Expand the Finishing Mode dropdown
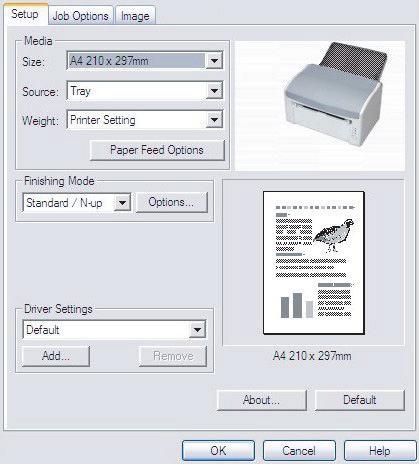Image resolution: width=419 pixels, height=464 pixels. 122,203
